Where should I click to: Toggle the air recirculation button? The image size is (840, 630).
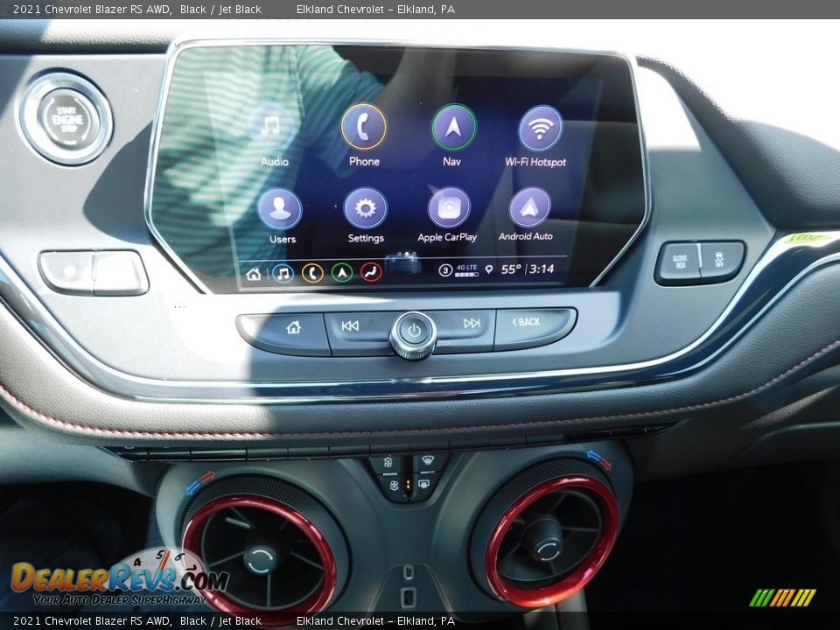[x=387, y=464]
